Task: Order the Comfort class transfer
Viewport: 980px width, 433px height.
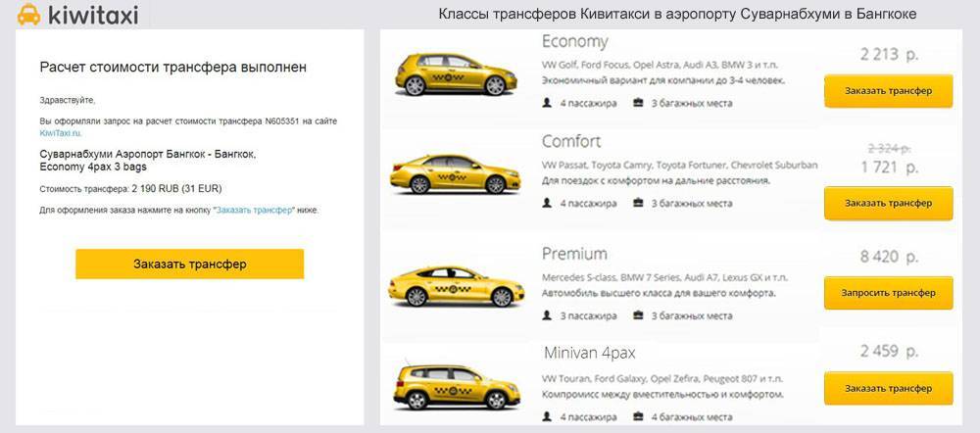Action: 888,203
